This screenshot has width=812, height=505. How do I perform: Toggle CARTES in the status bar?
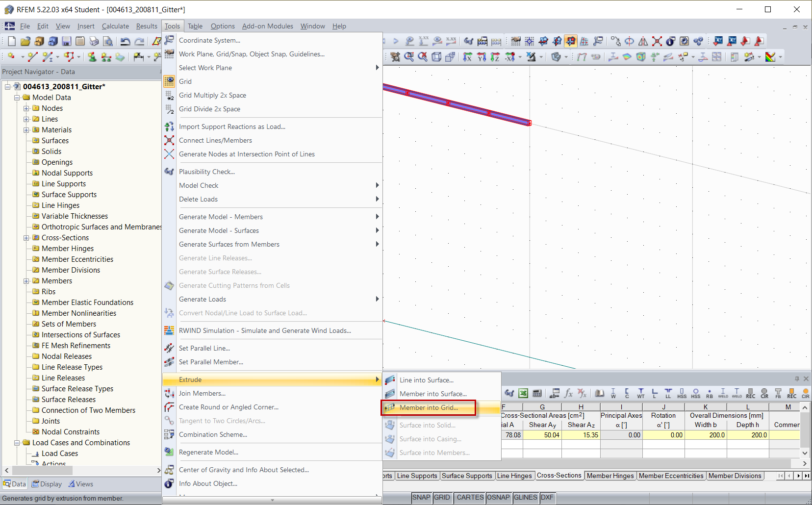point(470,498)
